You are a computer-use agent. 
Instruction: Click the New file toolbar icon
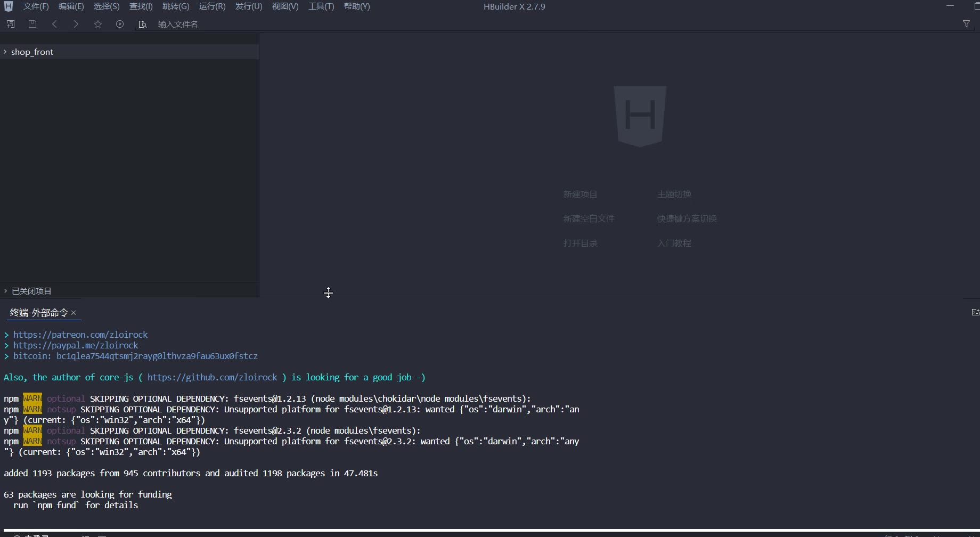click(11, 24)
